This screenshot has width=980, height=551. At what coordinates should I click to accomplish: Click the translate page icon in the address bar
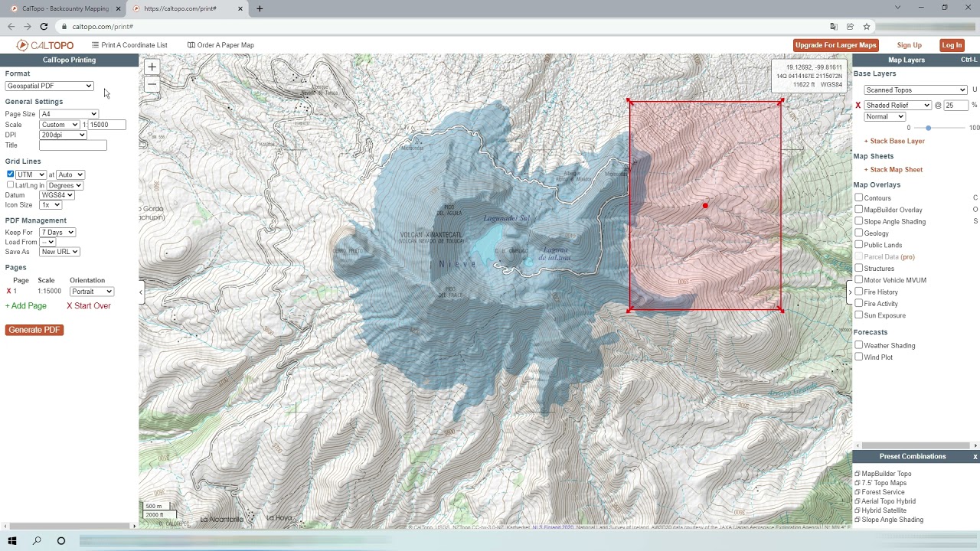click(x=834, y=26)
